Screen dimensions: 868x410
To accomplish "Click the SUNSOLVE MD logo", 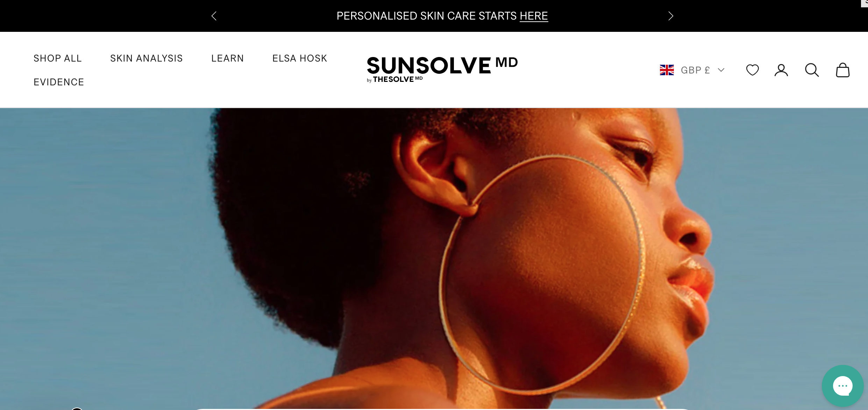I will (442, 65).
